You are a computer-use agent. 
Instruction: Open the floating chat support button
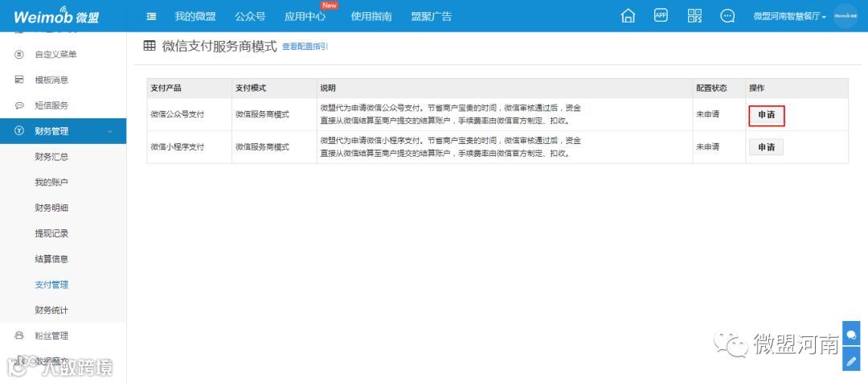[x=851, y=335]
